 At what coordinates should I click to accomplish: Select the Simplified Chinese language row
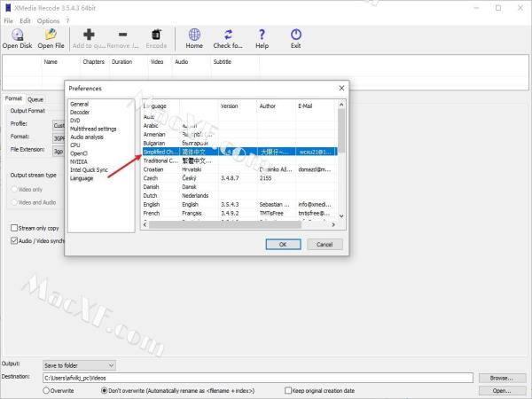(239, 152)
